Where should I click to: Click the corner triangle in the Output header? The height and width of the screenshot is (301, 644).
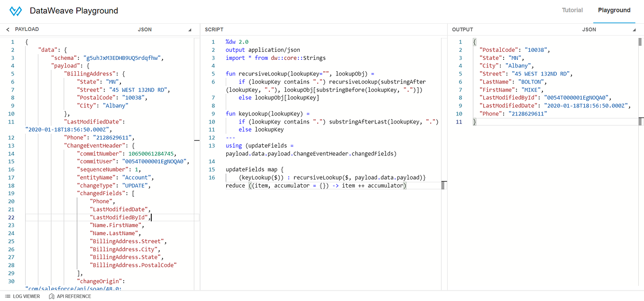[634, 29]
